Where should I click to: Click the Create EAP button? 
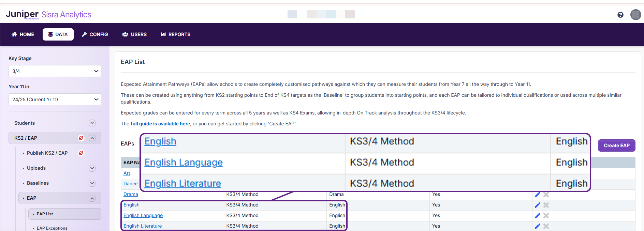[x=616, y=145]
